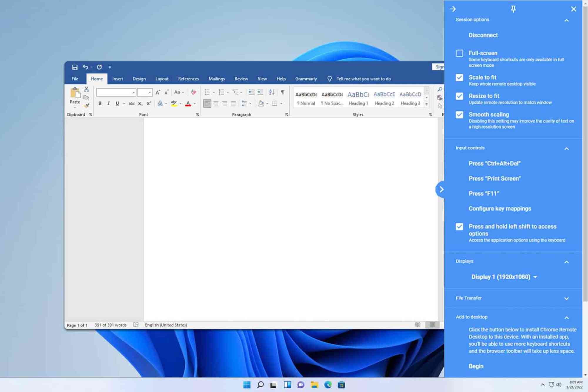Click Begin to install the app
This screenshot has width=588, height=392.
point(476,366)
